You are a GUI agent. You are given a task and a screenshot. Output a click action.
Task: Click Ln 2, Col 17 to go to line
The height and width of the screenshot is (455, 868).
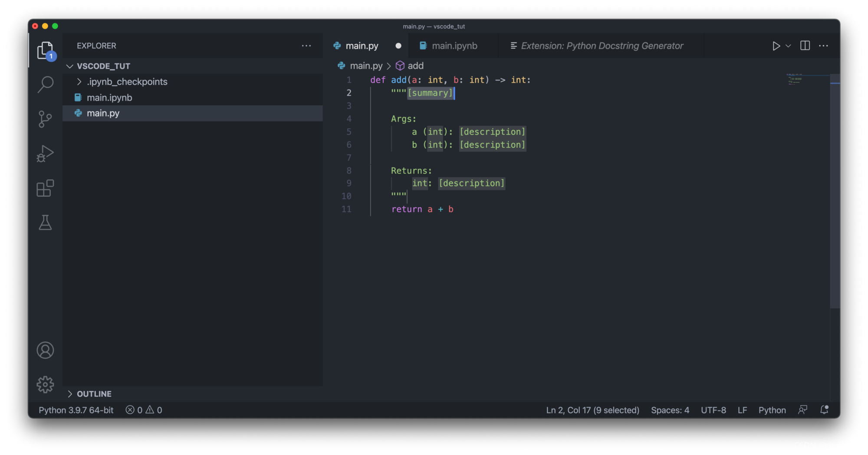[x=592, y=410]
